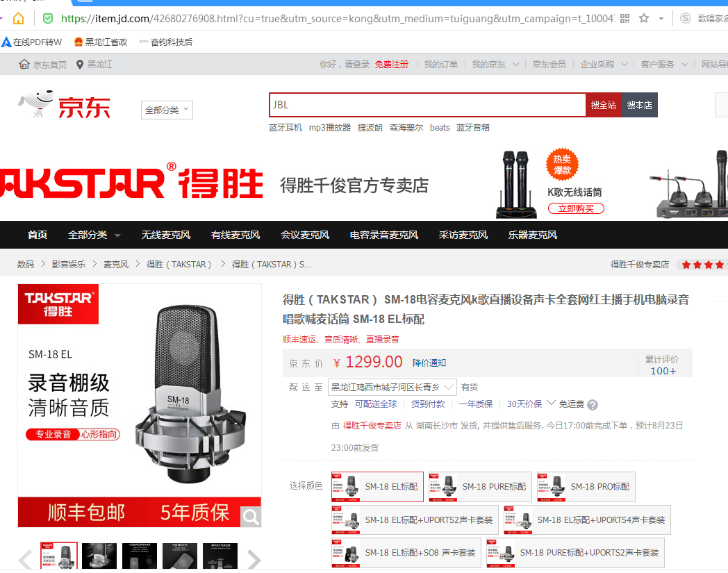Click hot keyword beats
Image resolution: width=728 pixels, height=573 pixels.
[x=440, y=128]
